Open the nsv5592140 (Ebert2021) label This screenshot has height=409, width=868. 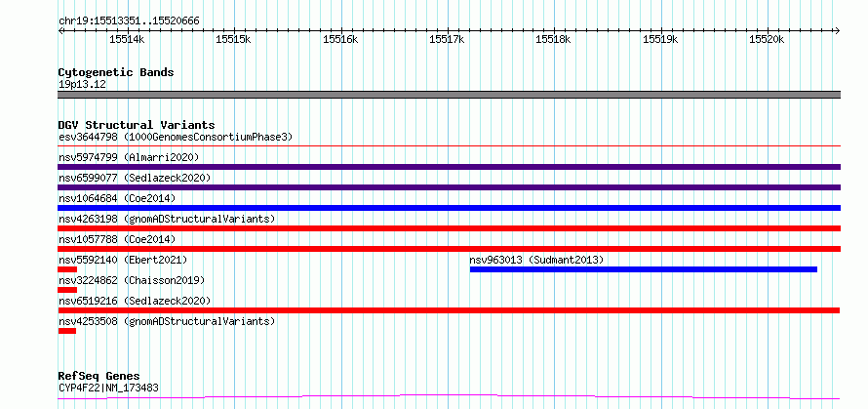click(x=123, y=260)
